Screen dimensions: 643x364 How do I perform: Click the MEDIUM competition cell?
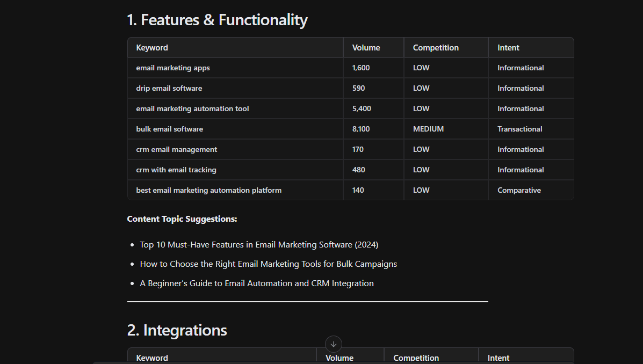tap(428, 129)
